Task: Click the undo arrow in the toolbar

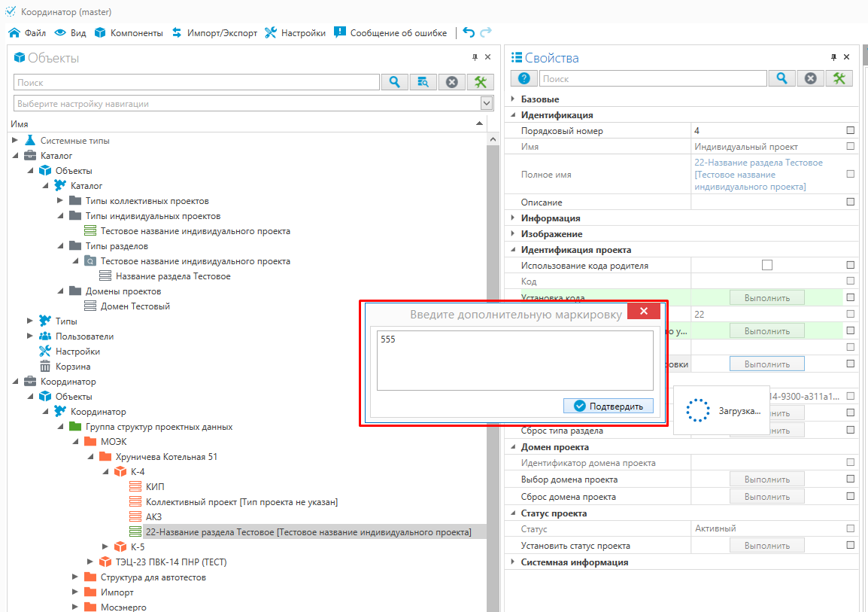Action: [x=469, y=32]
